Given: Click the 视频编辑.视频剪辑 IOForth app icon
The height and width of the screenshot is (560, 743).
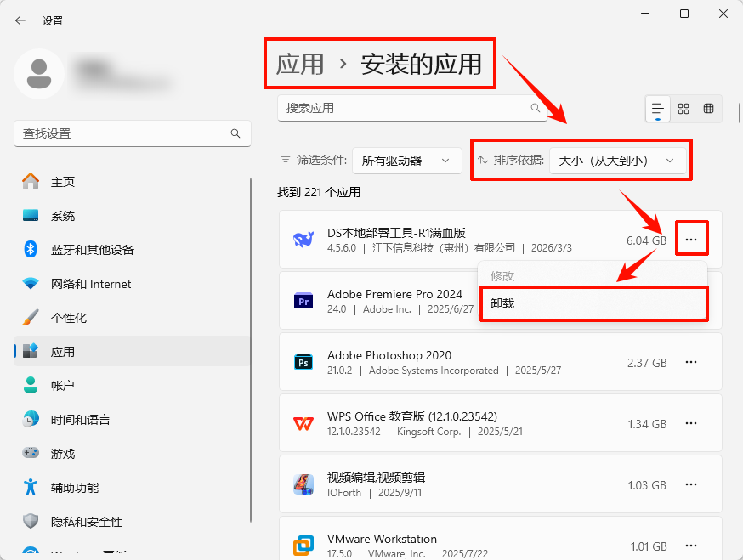Looking at the screenshot, I should (303, 484).
